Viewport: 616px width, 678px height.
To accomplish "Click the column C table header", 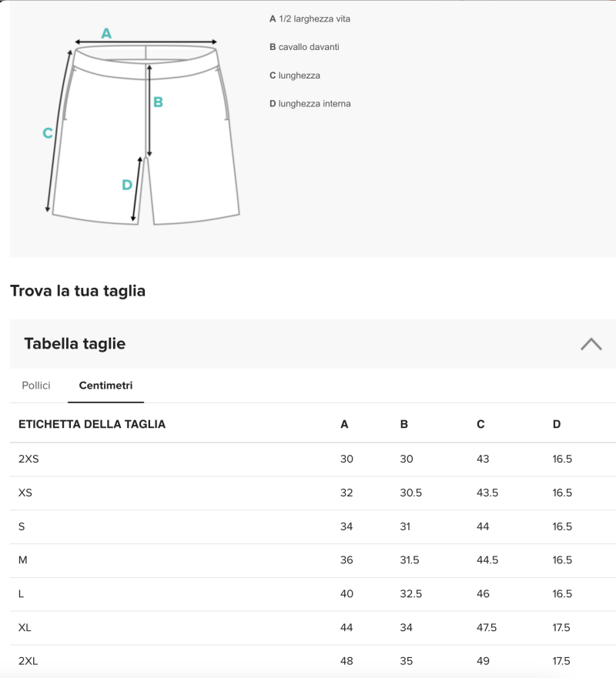I will [481, 424].
